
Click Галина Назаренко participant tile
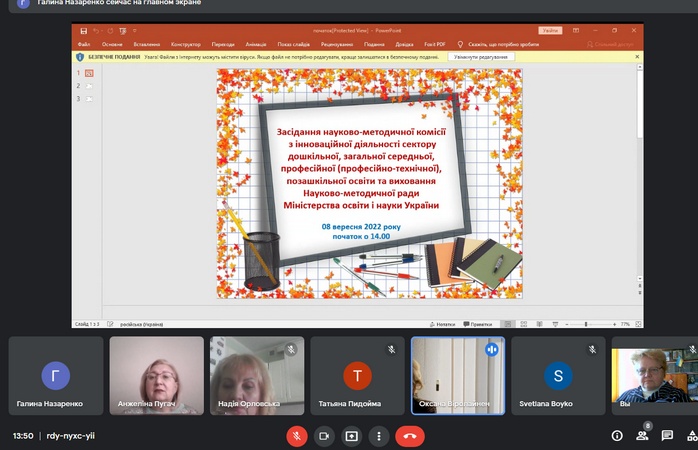(55, 376)
